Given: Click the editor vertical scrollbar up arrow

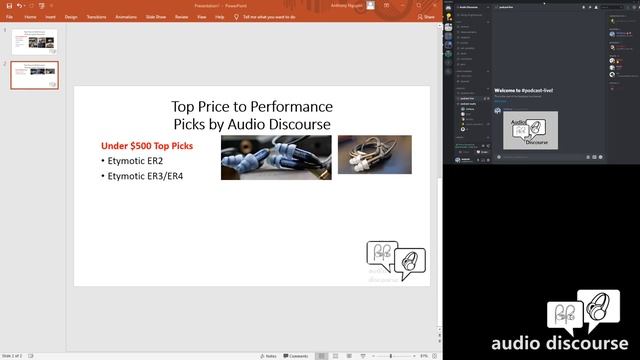Looking at the screenshot, I should pos(440,26).
